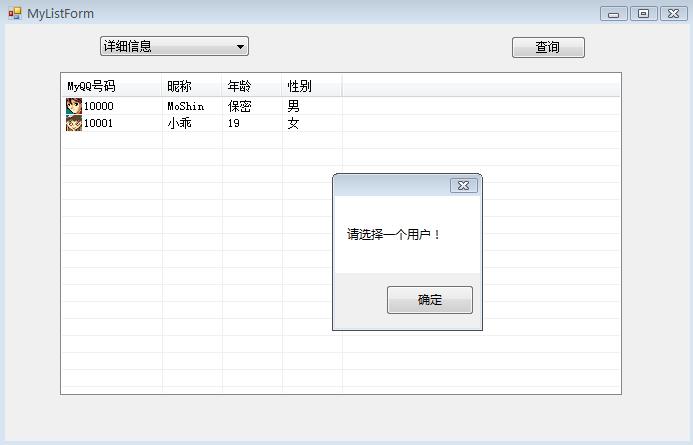Confirm the dialog with 确定
The height and width of the screenshot is (445, 693).
point(430,300)
